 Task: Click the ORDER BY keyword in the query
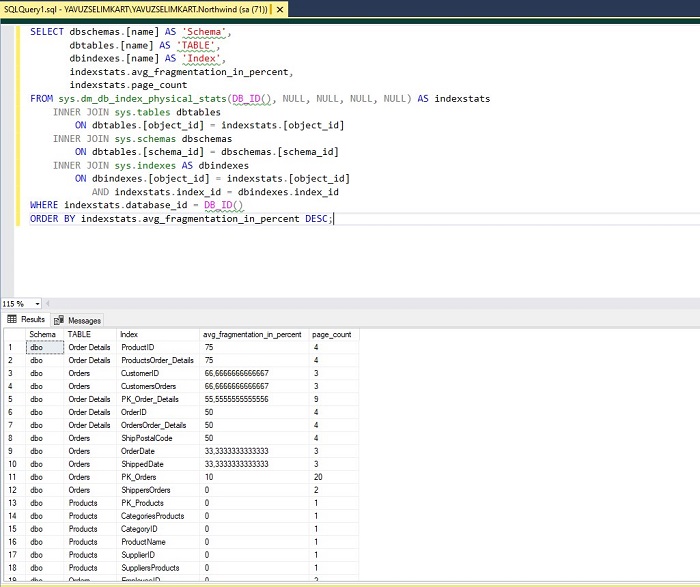coord(52,218)
